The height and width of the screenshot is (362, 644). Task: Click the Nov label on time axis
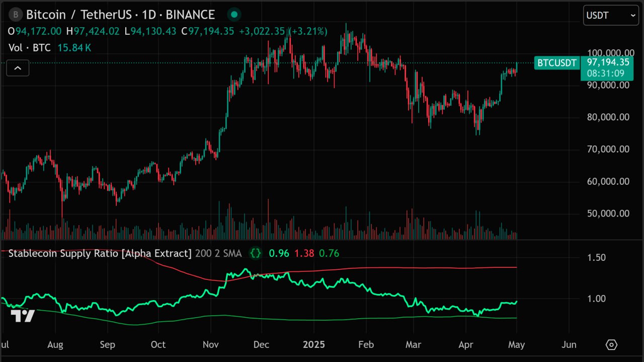(211, 345)
